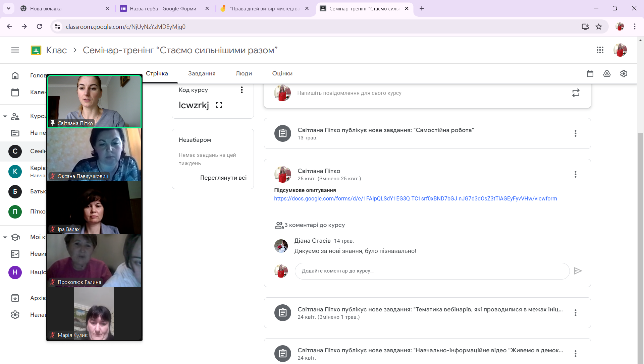
Task: Open options menu for Самостійна робота post
Action: click(x=575, y=133)
